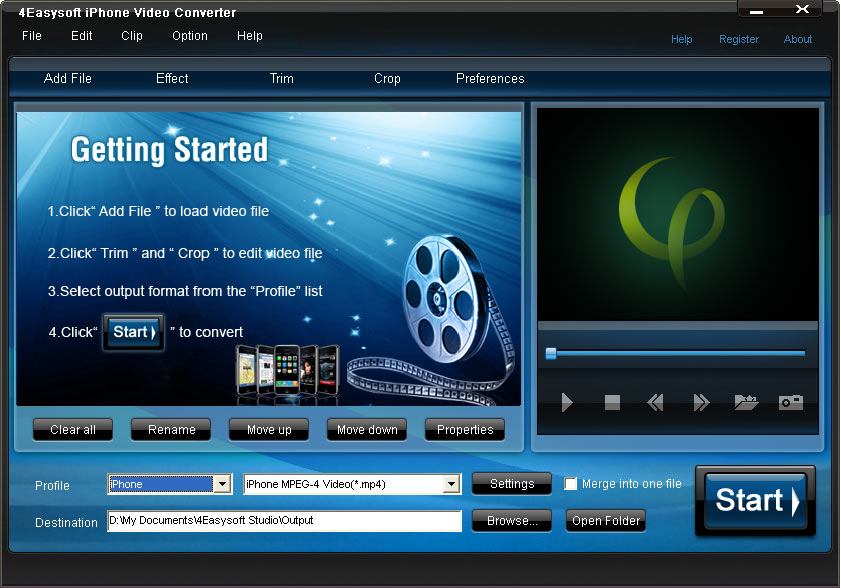
Task: Stop playback with the stop icon
Action: (612, 403)
